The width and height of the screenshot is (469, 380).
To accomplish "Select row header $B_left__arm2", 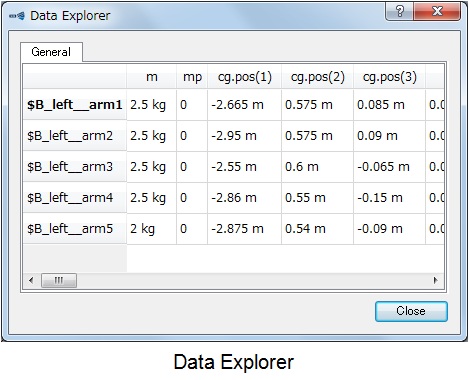I will tap(75, 136).
